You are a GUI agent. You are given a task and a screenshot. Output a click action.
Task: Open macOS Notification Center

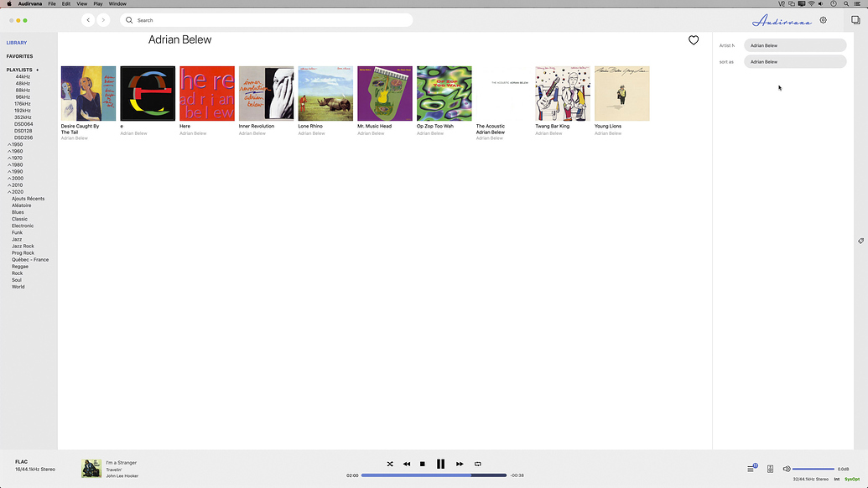point(857,4)
